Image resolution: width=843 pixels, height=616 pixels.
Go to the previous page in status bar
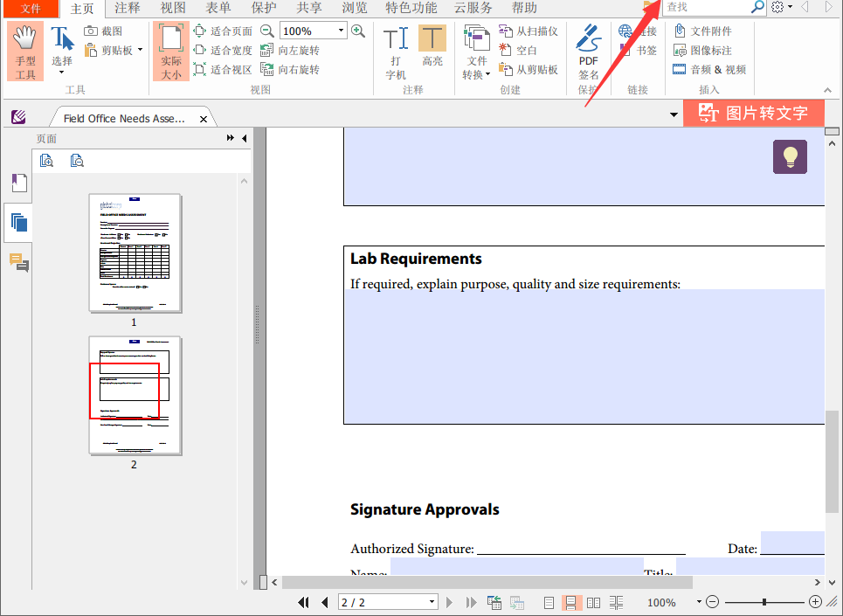tap(325, 603)
